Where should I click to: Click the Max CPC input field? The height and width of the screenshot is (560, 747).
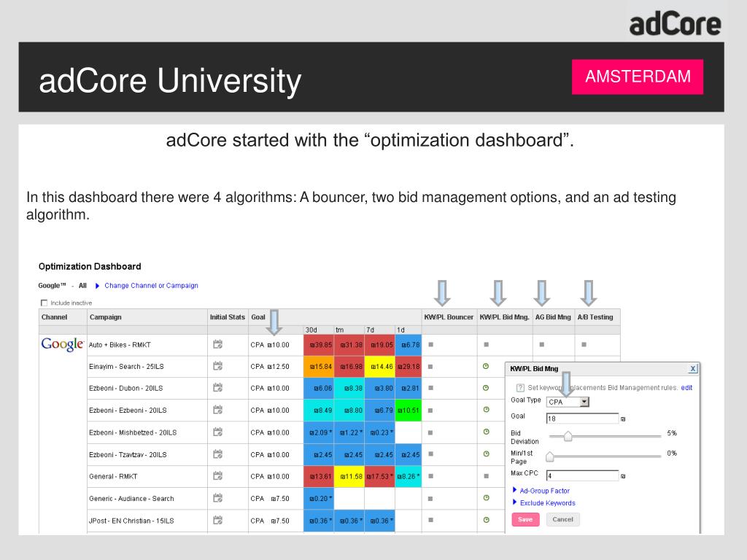coord(582,475)
